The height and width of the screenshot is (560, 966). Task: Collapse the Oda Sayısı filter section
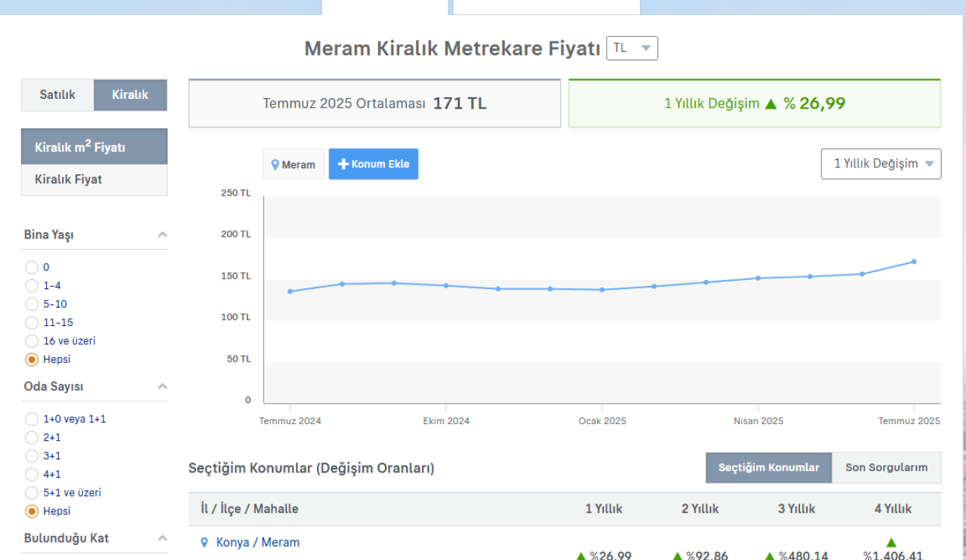pyautogui.click(x=162, y=386)
